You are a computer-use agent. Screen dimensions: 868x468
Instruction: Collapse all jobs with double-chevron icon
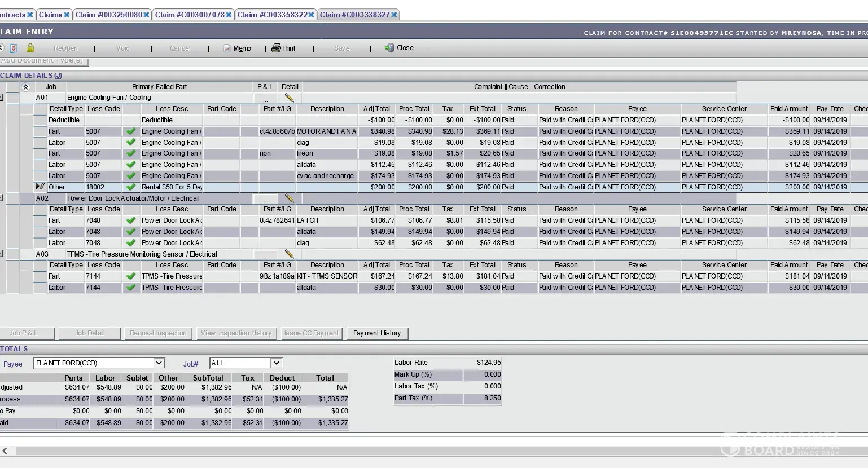coord(25,87)
